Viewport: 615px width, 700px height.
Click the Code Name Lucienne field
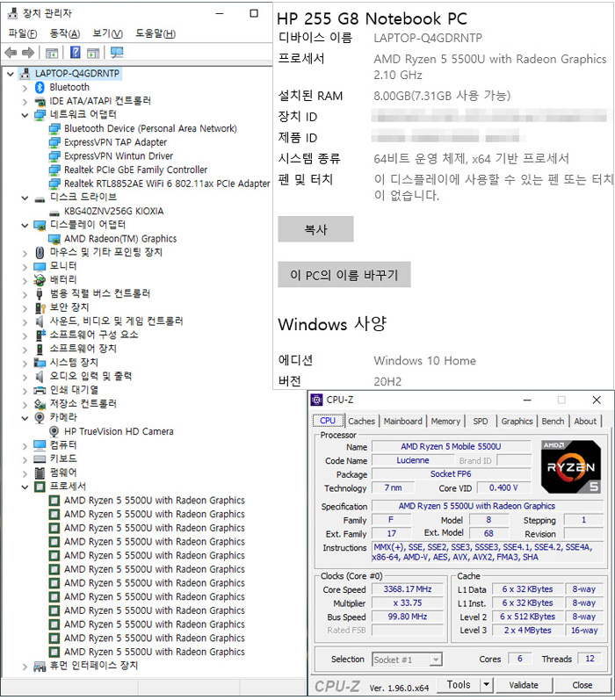click(x=413, y=460)
